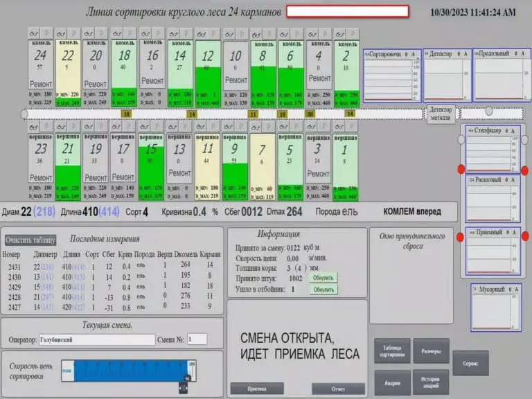Viewport: 532px width, 399px height.
Task: Click the glasses icon above pocket 11
Action: (200, 127)
